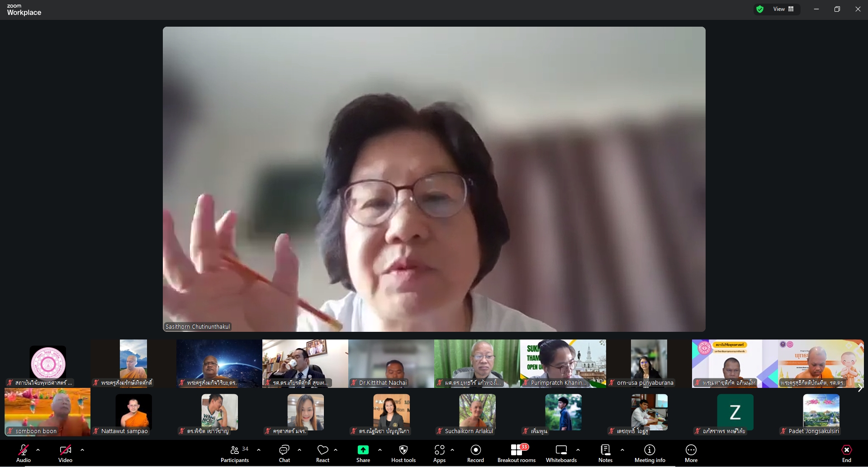The height and width of the screenshot is (467, 868).
Task: Expand the Share options arrow
Action: tap(379, 450)
